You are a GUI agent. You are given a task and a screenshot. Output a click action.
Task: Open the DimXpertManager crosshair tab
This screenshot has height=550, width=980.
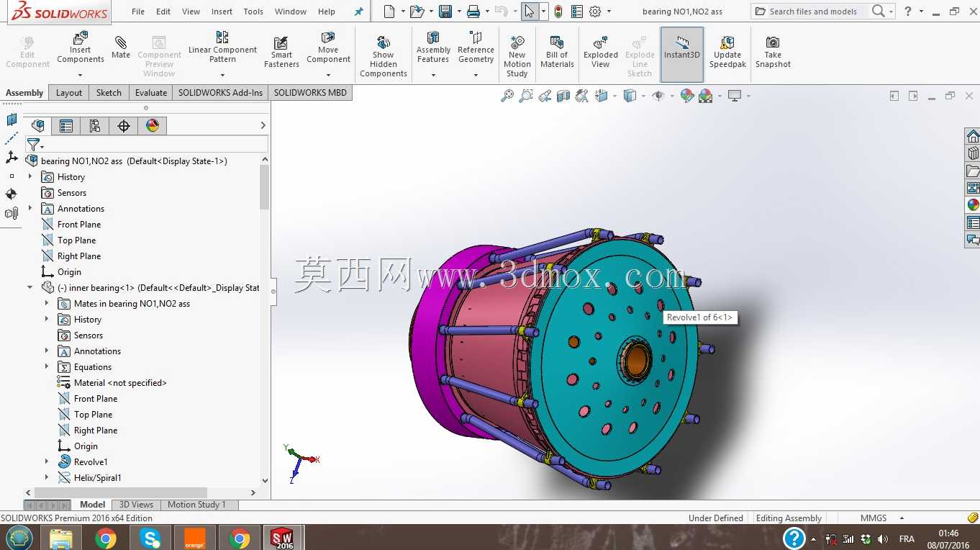coord(124,126)
